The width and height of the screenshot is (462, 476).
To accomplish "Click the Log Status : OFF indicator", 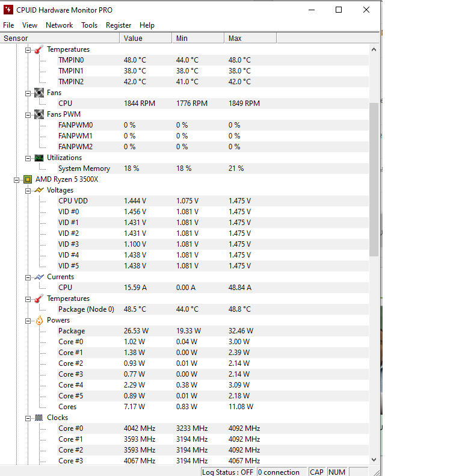I will (228, 472).
